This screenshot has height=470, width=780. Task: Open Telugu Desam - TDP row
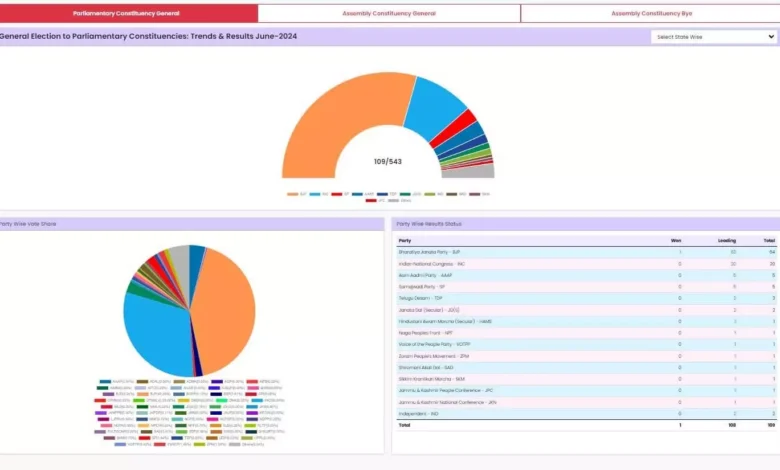point(586,298)
